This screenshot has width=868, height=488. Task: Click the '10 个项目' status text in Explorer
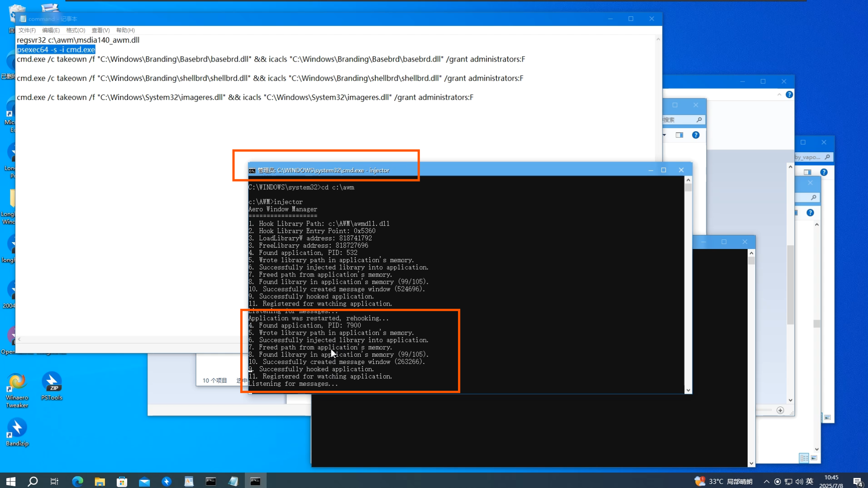(x=215, y=380)
